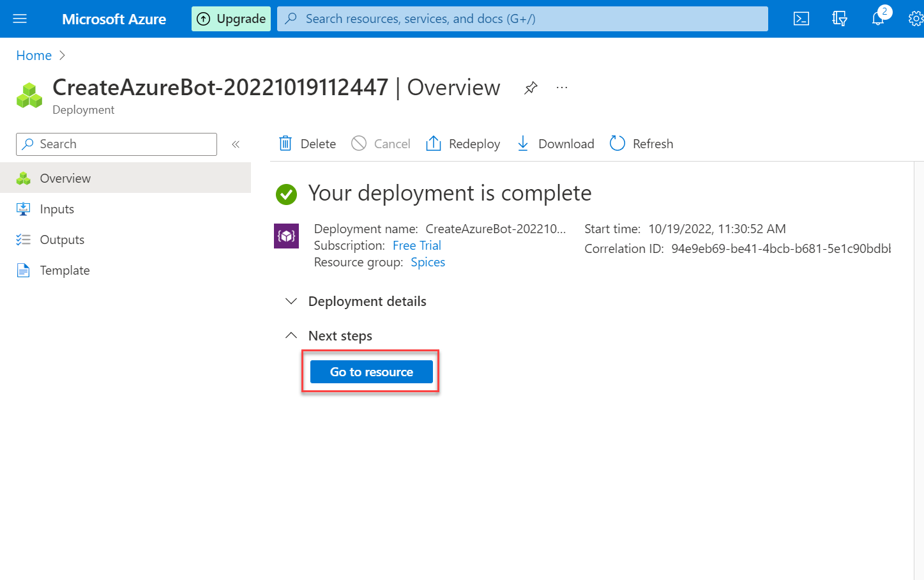Collapse the left sidebar with double chevron
Viewport: 924px width, 580px height.
[x=236, y=144]
